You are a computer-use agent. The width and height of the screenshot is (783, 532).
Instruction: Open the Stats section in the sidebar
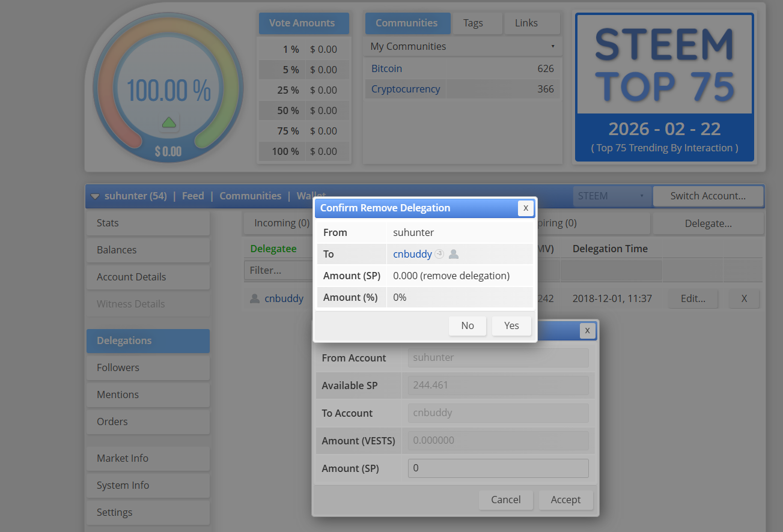click(x=148, y=223)
